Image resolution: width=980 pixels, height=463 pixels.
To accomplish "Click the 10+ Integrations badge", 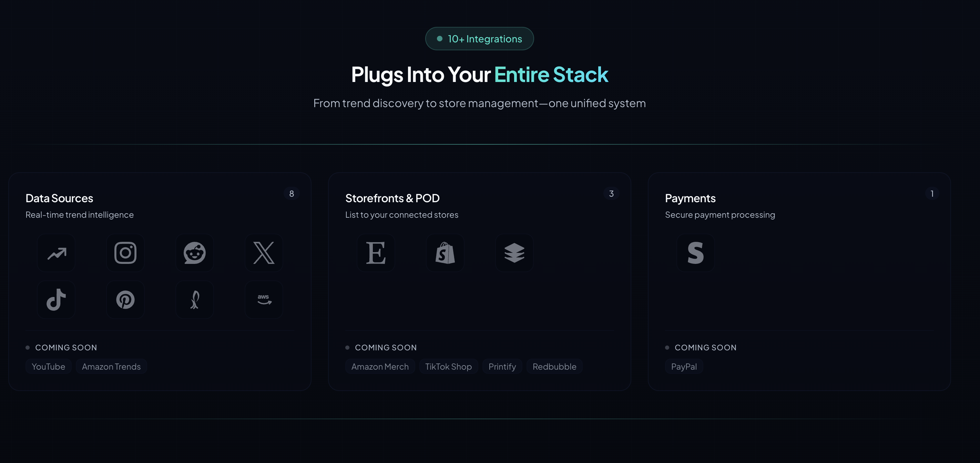I will click(479, 39).
